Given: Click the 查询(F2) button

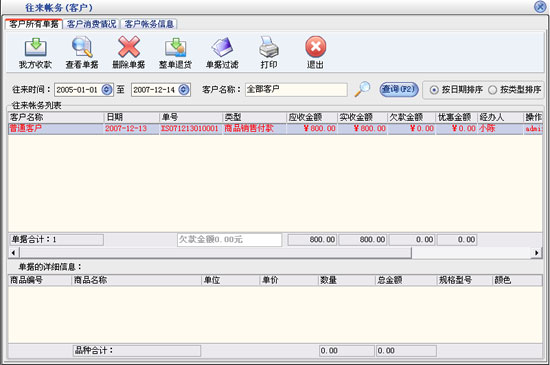Looking at the screenshot, I should coord(399,89).
